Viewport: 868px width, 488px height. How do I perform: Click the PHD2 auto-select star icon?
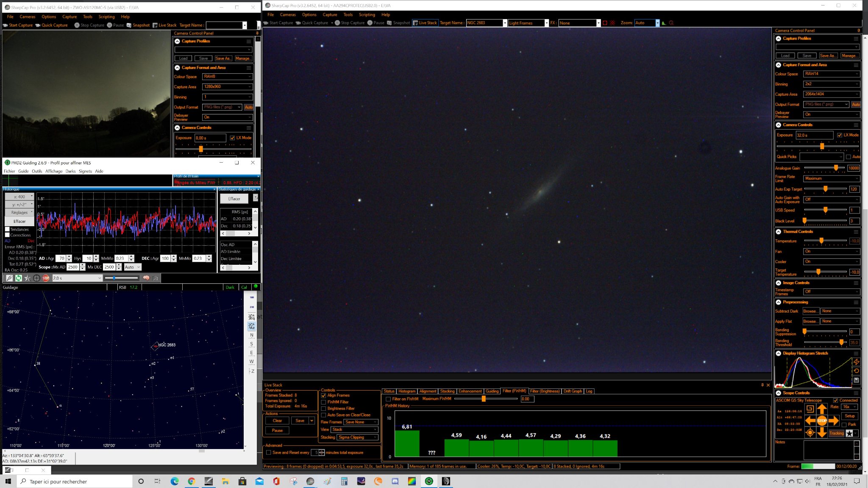(x=28, y=278)
